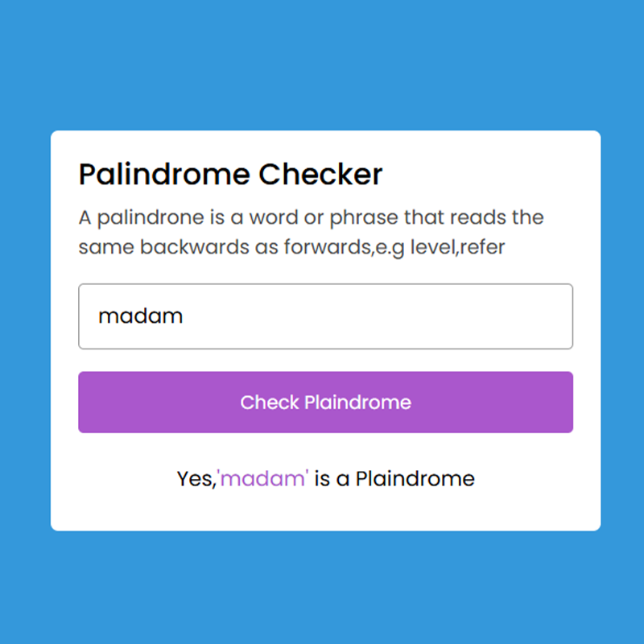The height and width of the screenshot is (644, 644).
Task: Click the second line of the description
Action: click(x=291, y=246)
